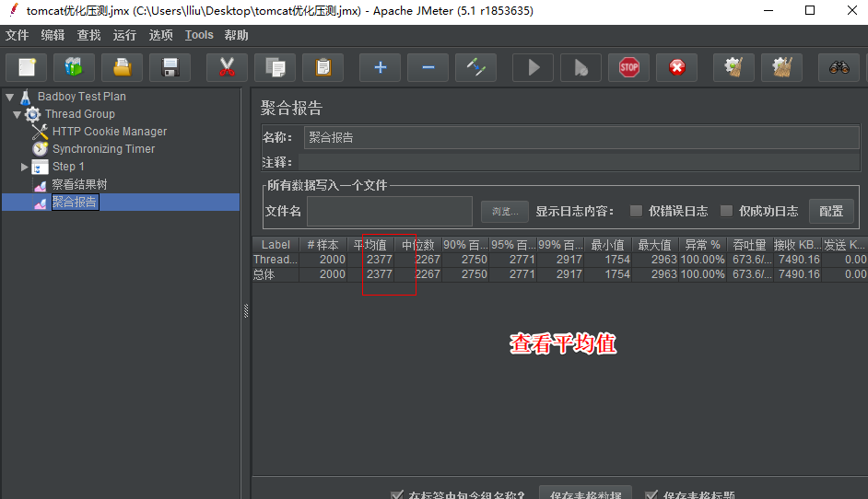Viewport: 868px width, 499px height.
Task: Click the 浏览 browse button
Action: pyautogui.click(x=505, y=212)
